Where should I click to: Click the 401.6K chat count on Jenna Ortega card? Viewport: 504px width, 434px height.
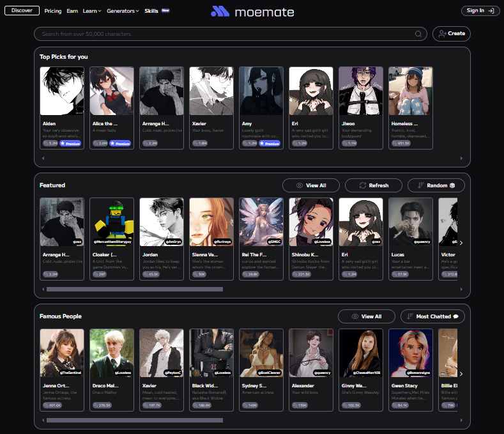(52, 405)
